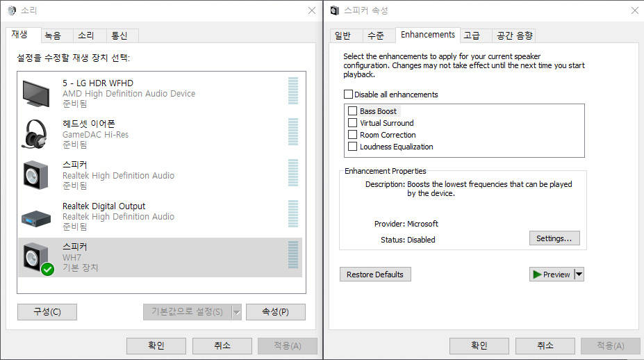Open the Preview dropdown arrow

pyautogui.click(x=579, y=274)
